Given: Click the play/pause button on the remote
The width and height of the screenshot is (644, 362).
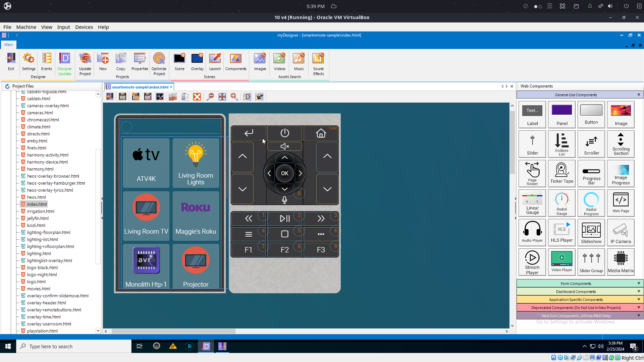Looking at the screenshot, I should point(285,219).
